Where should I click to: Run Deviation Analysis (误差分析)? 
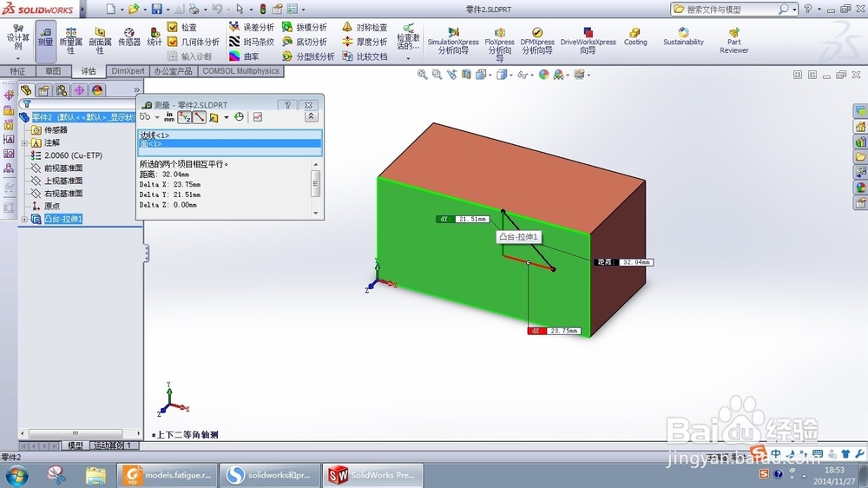[253, 27]
